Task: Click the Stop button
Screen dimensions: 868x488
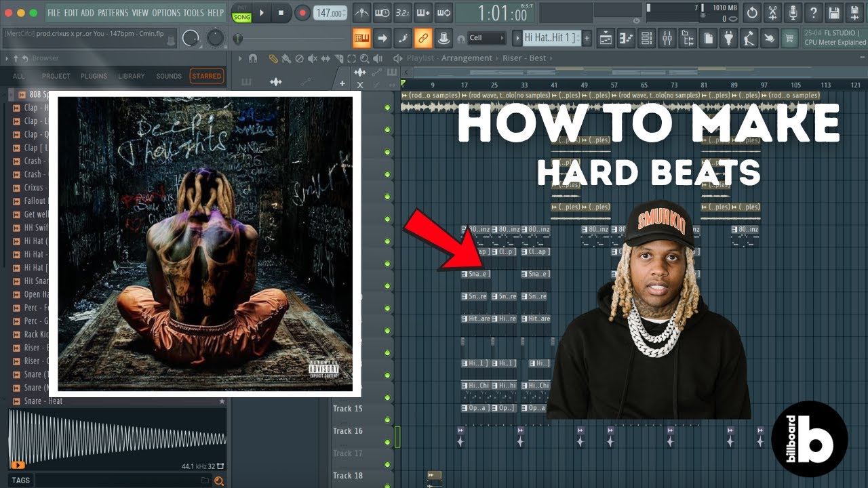Action: (x=281, y=13)
